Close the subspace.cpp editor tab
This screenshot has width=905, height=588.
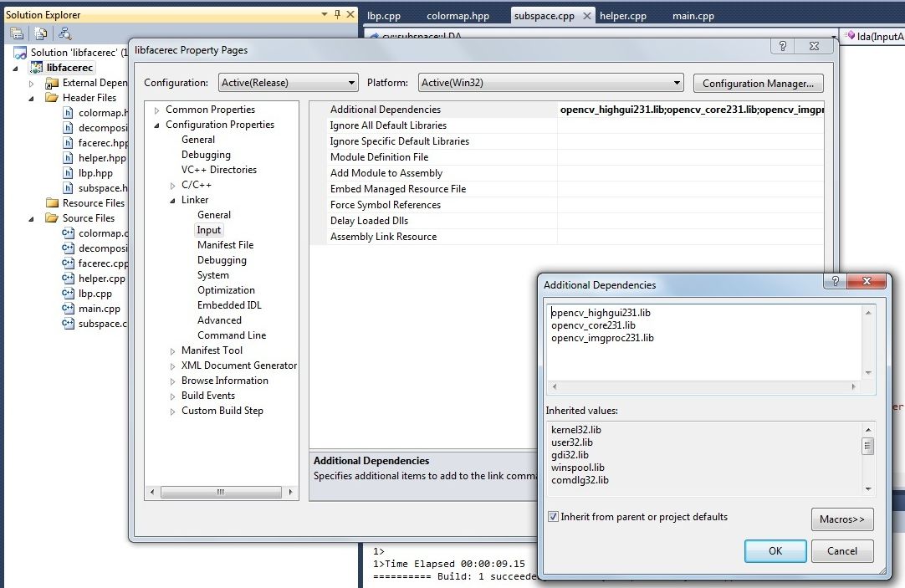click(587, 16)
